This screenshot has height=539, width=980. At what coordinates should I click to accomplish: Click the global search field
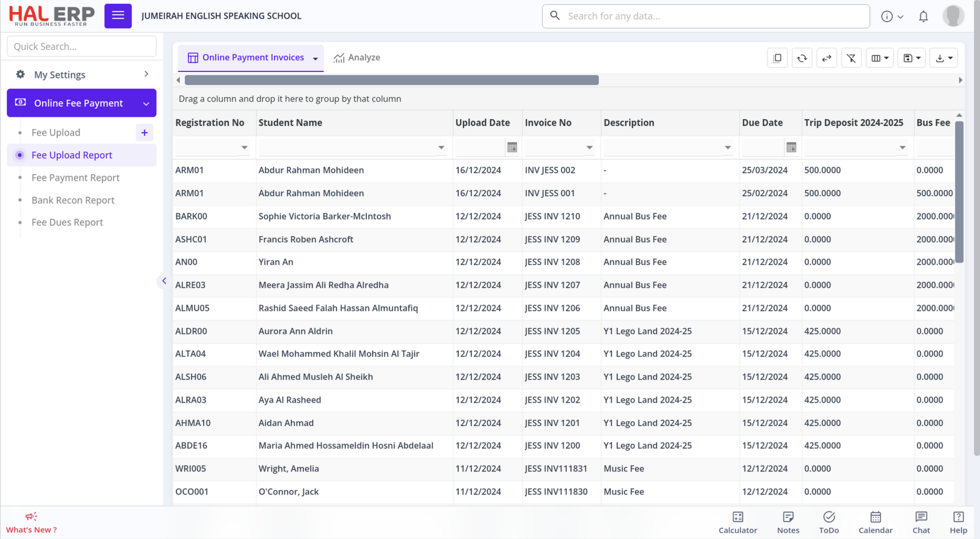click(x=706, y=16)
